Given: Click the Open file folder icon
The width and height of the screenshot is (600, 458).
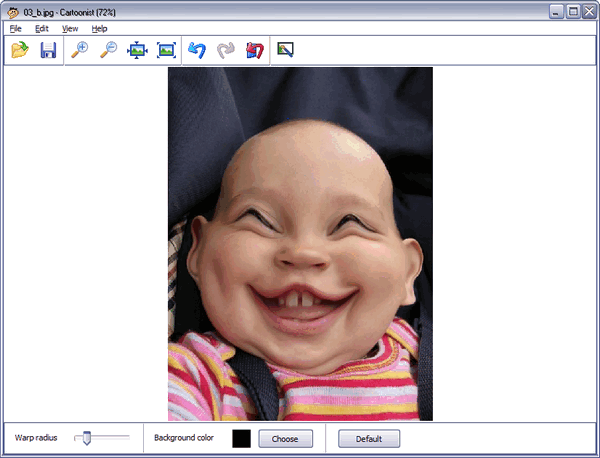Looking at the screenshot, I should pyautogui.click(x=19, y=50).
